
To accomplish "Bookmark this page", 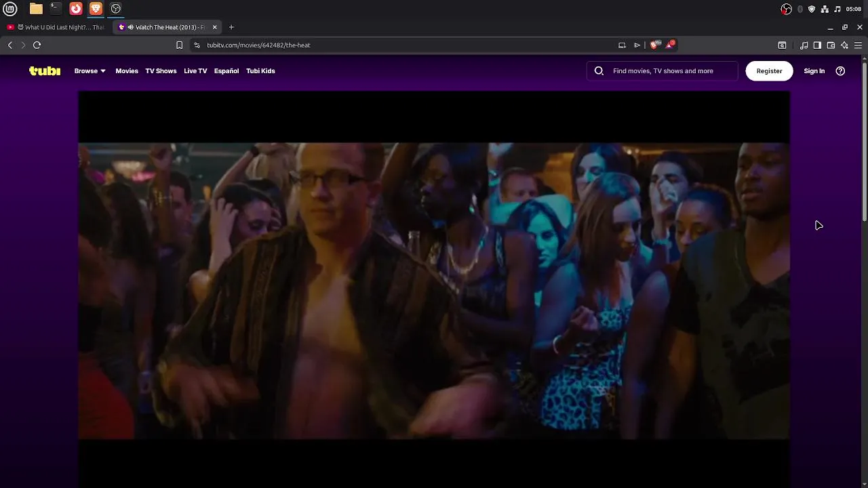I will click(x=179, y=45).
